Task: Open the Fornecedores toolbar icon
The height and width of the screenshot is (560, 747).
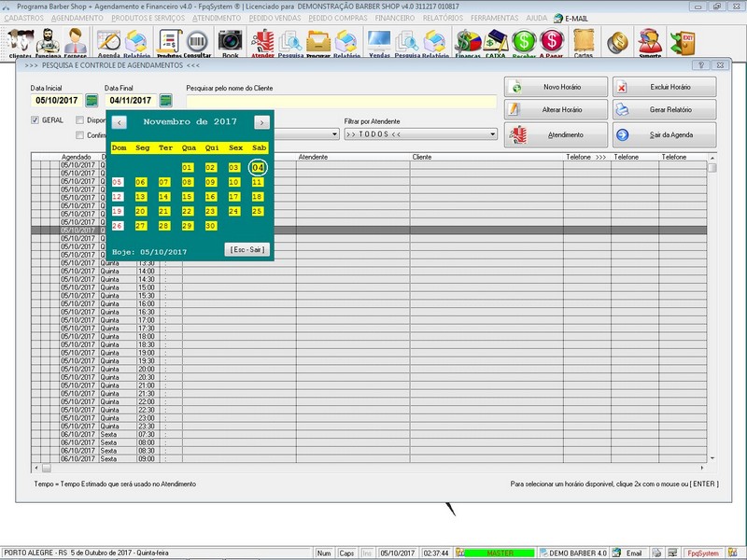Action: pos(75,42)
